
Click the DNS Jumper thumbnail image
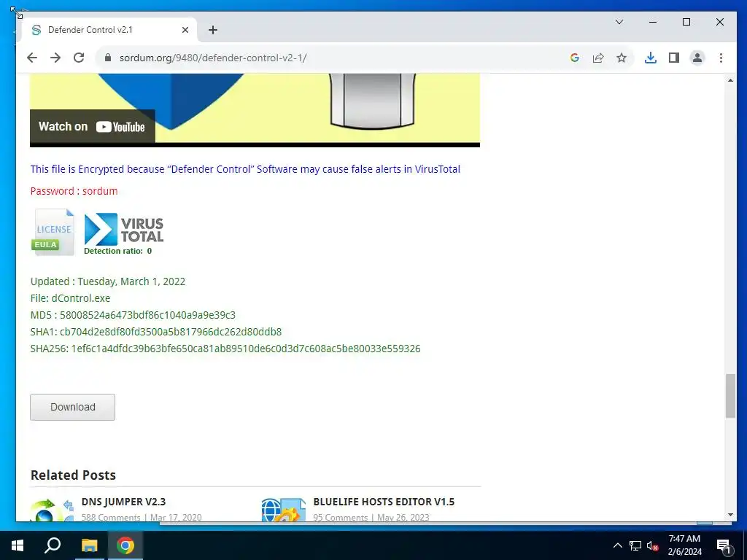point(52,510)
